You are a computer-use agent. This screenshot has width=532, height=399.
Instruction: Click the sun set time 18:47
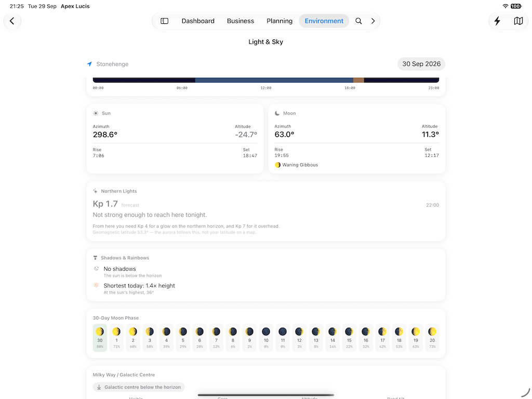click(250, 156)
